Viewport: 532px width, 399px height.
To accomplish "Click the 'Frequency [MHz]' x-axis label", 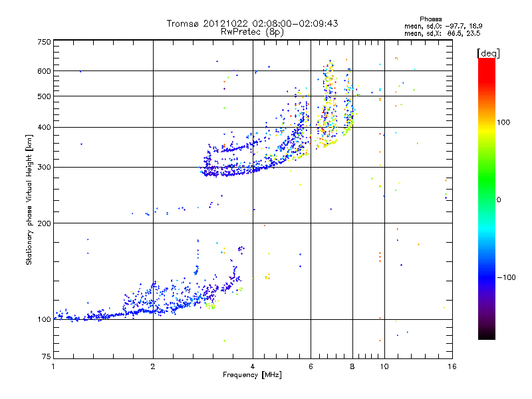I will (252, 375).
